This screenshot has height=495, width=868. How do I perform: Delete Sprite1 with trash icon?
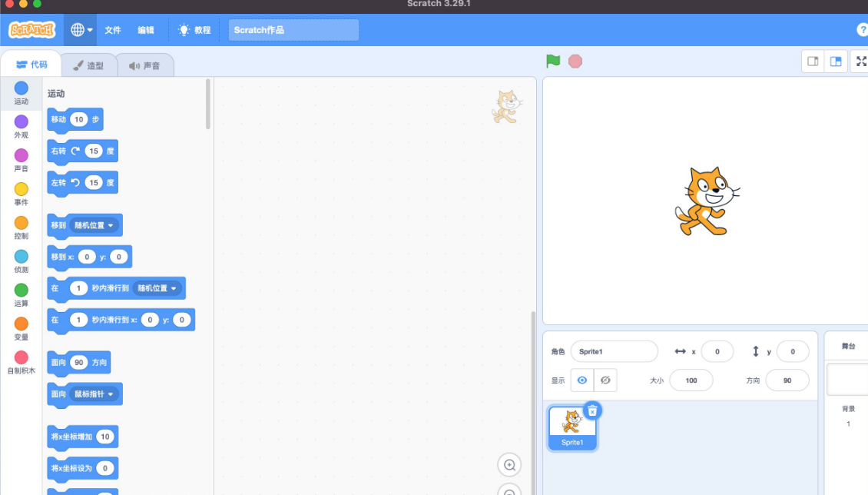click(x=592, y=411)
